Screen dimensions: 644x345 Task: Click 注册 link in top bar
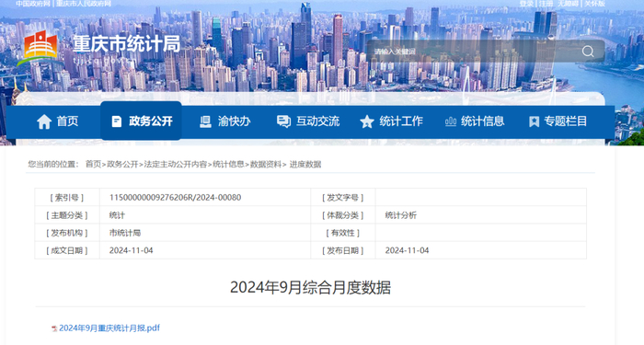(x=546, y=4)
